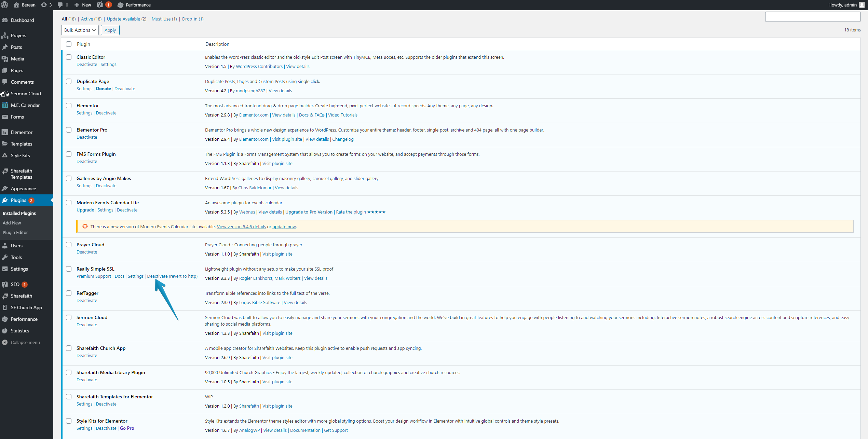Open M.E. Calendar sidebar icon
868x439 pixels.
5,105
